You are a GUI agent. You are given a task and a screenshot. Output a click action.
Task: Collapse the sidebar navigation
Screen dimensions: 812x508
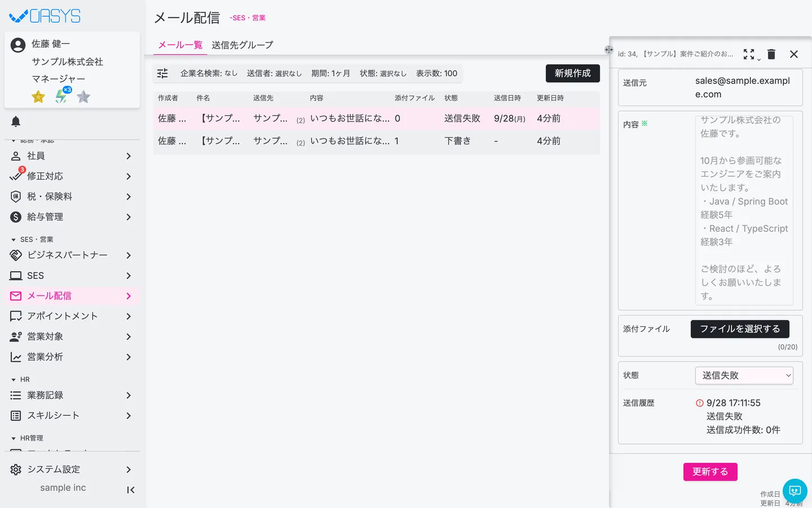(x=131, y=490)
